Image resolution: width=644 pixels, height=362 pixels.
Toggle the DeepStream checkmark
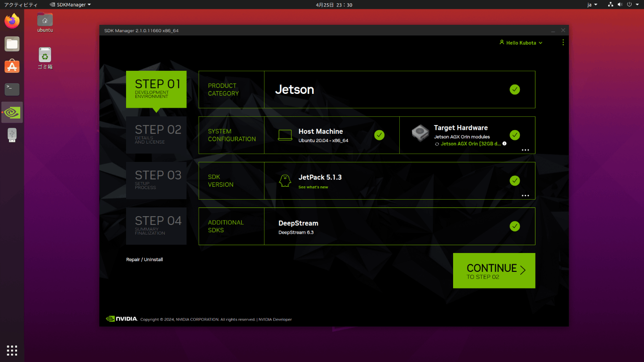coord(515,226)
